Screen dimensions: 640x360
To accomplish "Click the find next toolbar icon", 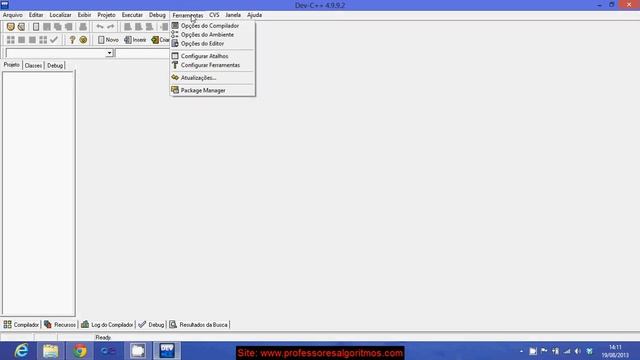I will (149, 27).
